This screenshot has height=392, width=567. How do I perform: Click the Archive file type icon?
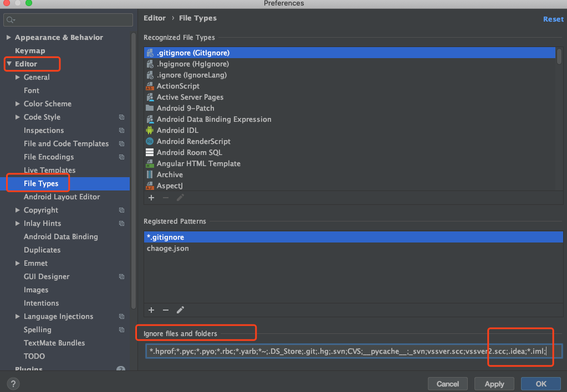pyautogui.click(x=150, y=174)
